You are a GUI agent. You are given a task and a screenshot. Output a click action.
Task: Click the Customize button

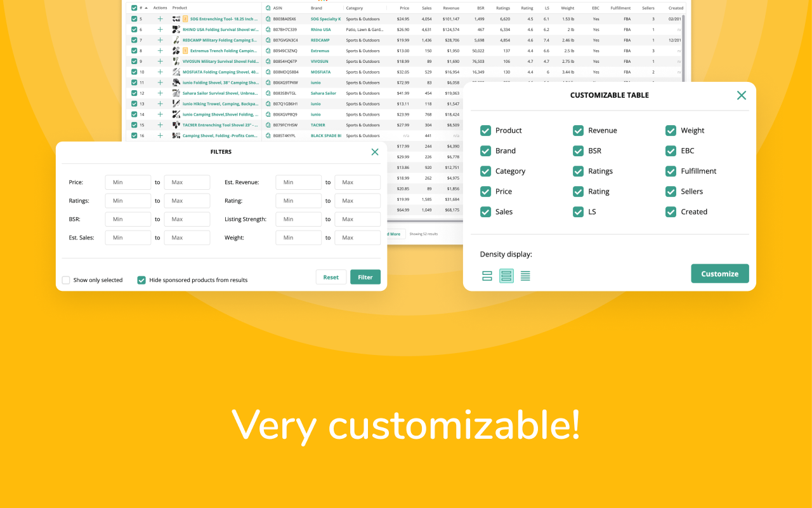720,274
